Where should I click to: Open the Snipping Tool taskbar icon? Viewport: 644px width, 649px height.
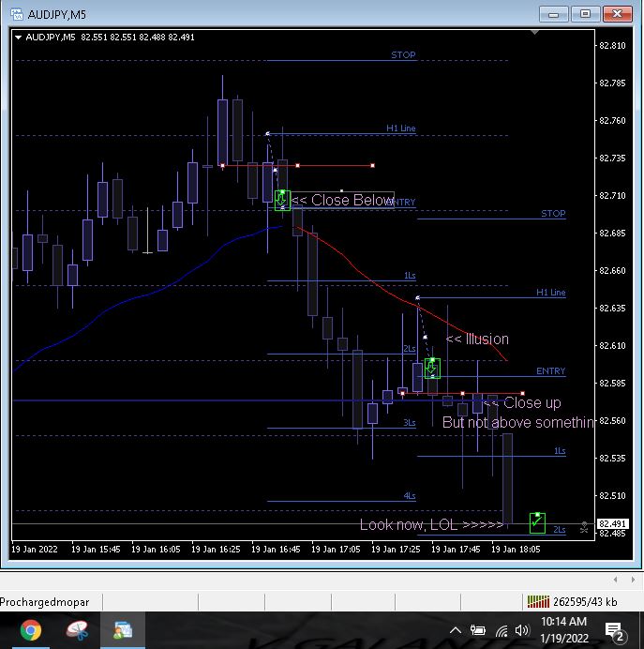[77, 630]
